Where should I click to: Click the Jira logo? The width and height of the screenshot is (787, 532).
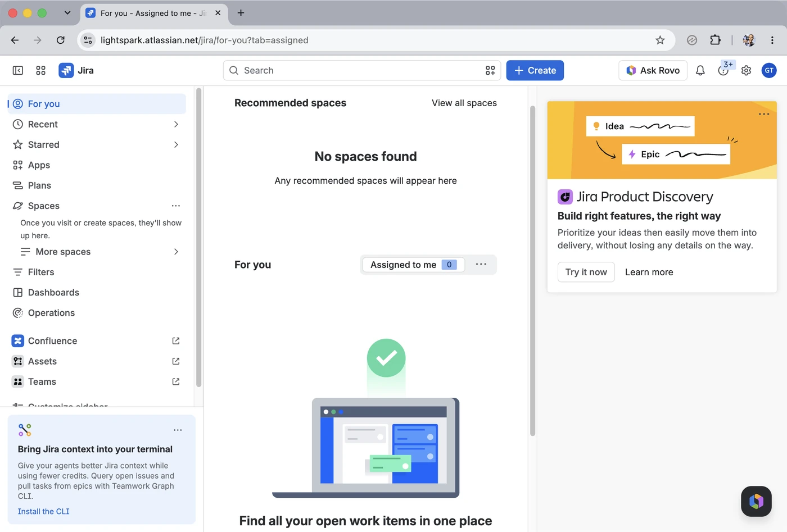[x=76, y=70]
